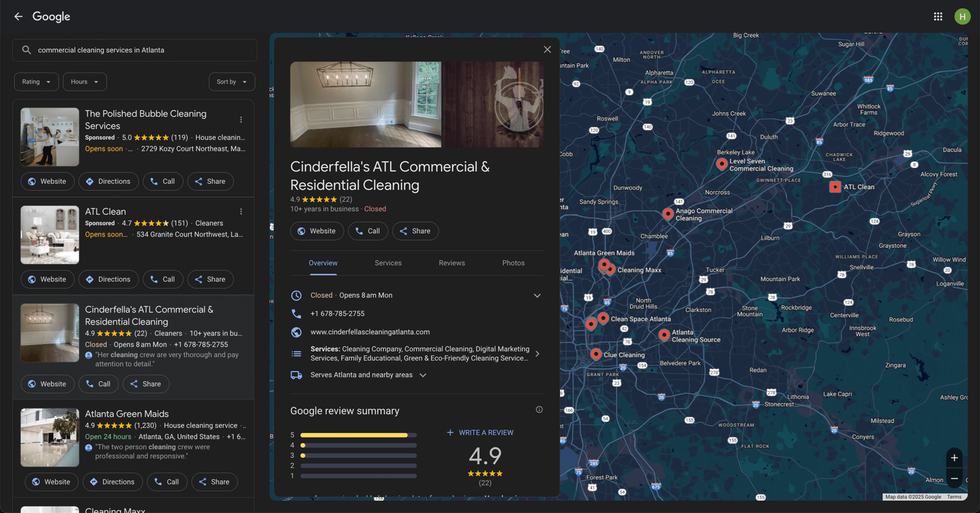Click the phone icon in details panel
980x513 pixels.
[x=296, y=313]
